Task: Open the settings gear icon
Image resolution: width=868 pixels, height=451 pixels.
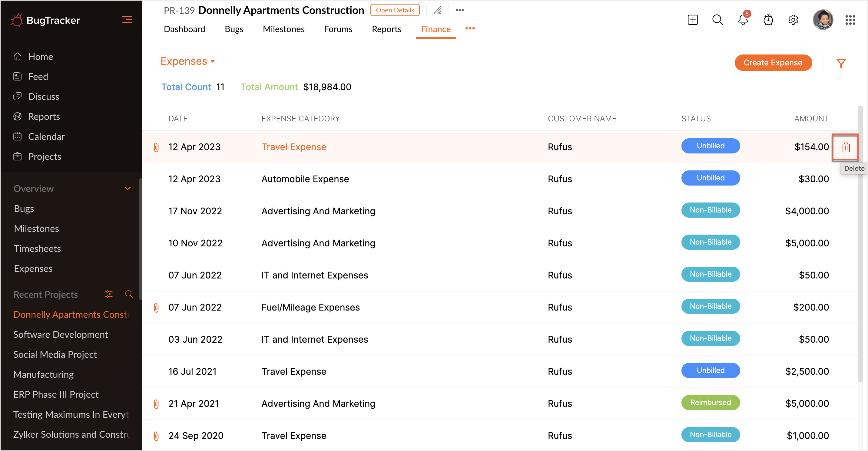Action: tap(793, 20)
